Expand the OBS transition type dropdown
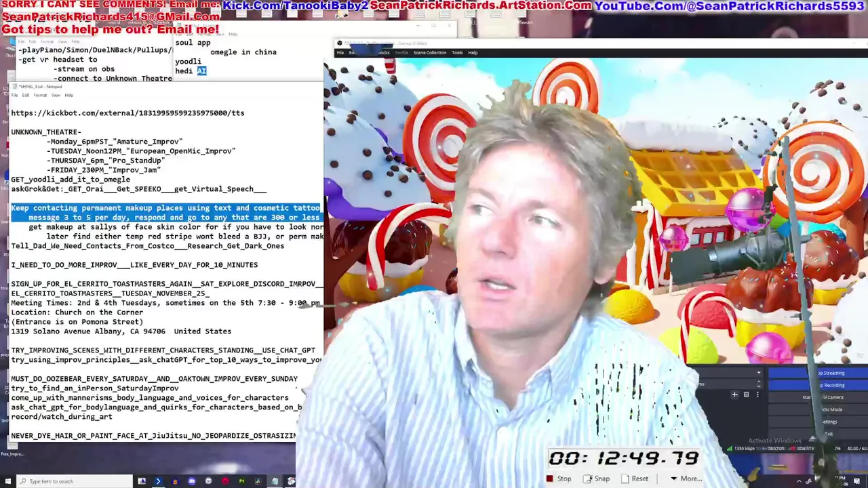 [x=759, y=373]
